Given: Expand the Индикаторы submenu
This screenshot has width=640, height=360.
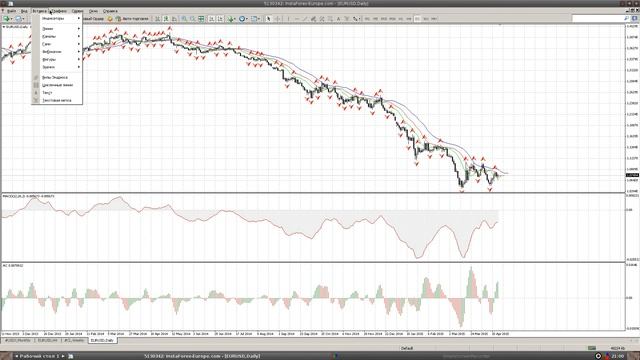Looking at the screenshot, I should click(57, 18).
